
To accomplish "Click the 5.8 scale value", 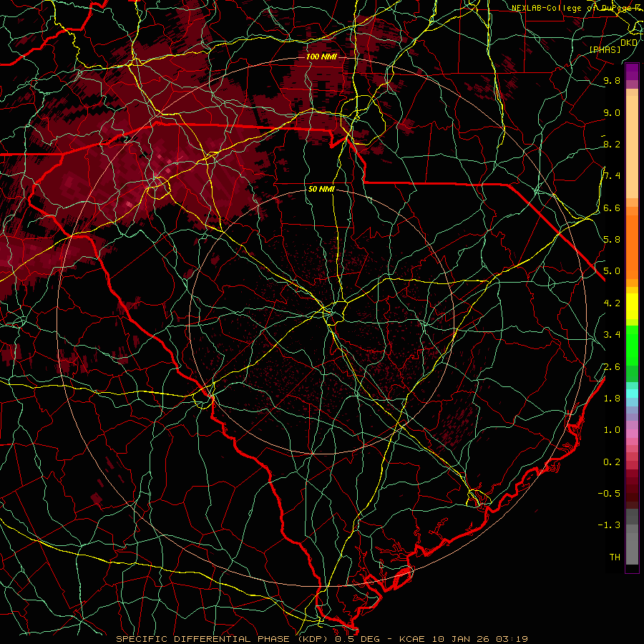I will coord(612,240).
